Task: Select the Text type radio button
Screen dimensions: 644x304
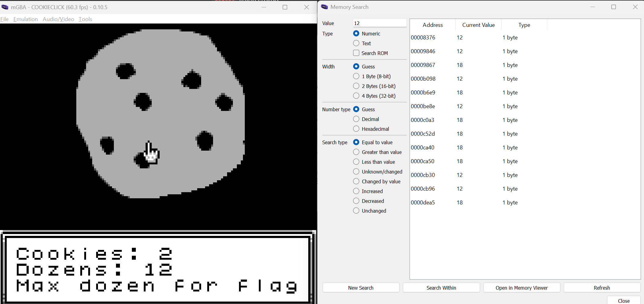Action: 356,43
